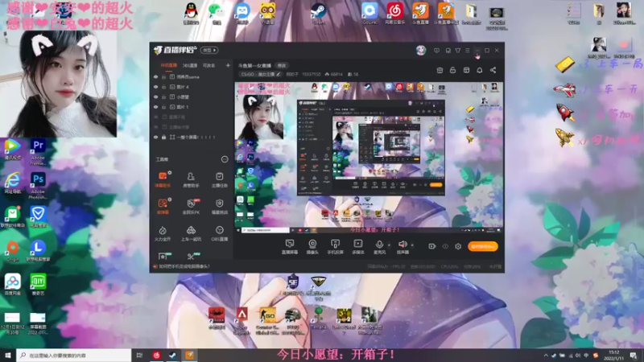Image resolution: width=644 pixels, height=362 pixels.
Task: Select the 饲养员sama layer row
Action: (192, 76)
